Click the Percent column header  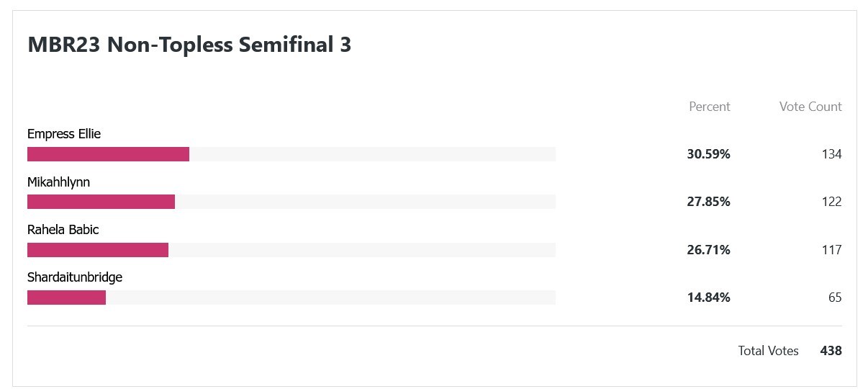710,107
